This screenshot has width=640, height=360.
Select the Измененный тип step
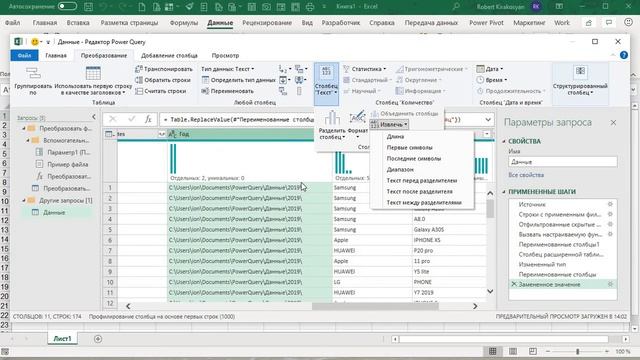coord(542,264)
